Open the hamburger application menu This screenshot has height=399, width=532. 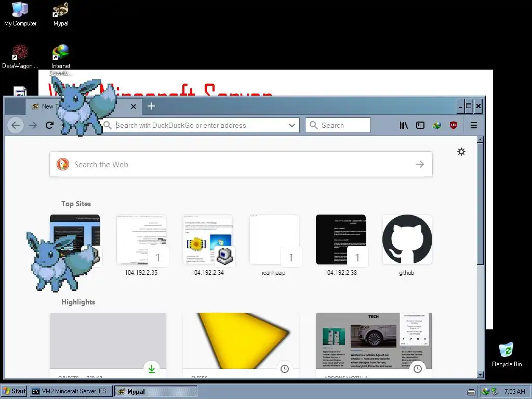click(474, 125)
